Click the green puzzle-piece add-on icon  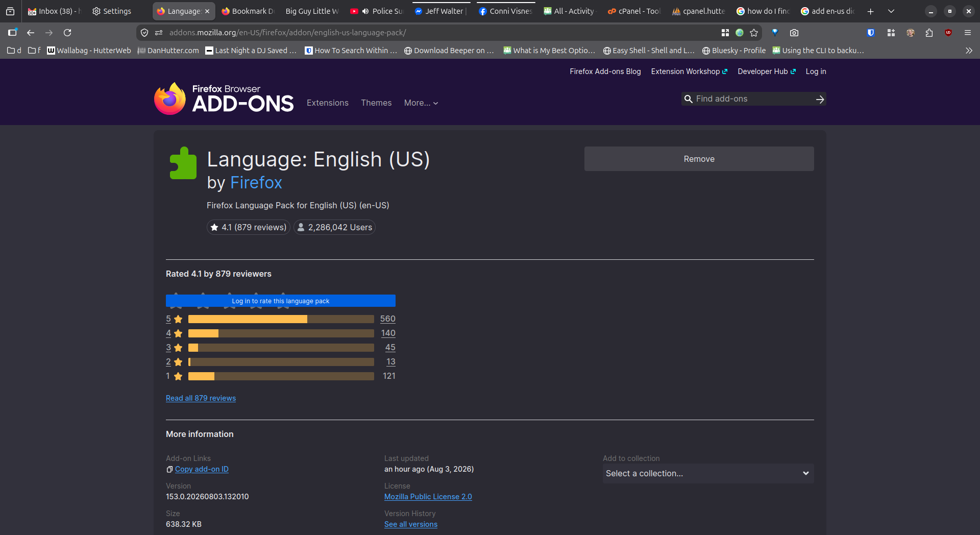(183, 163)
